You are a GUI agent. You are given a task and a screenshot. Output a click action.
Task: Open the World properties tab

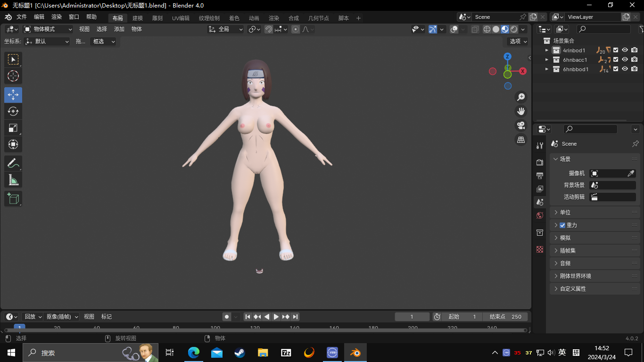540,215
